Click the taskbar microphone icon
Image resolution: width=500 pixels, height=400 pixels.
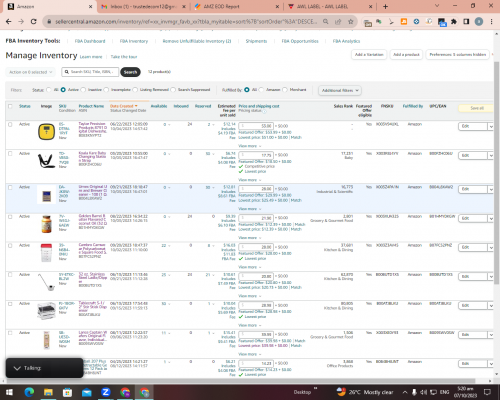[414, 392]
